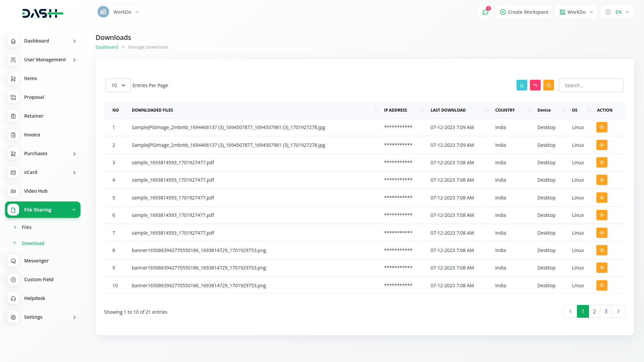644x362 pixels.
Task: Click the teal download export icon
Action: pyautogui.click(x=522, y=85)
